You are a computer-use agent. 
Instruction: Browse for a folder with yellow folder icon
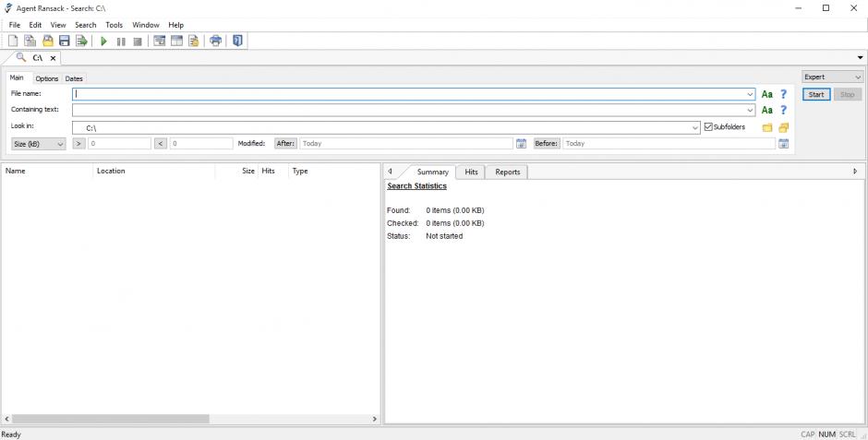click(766, 127)
